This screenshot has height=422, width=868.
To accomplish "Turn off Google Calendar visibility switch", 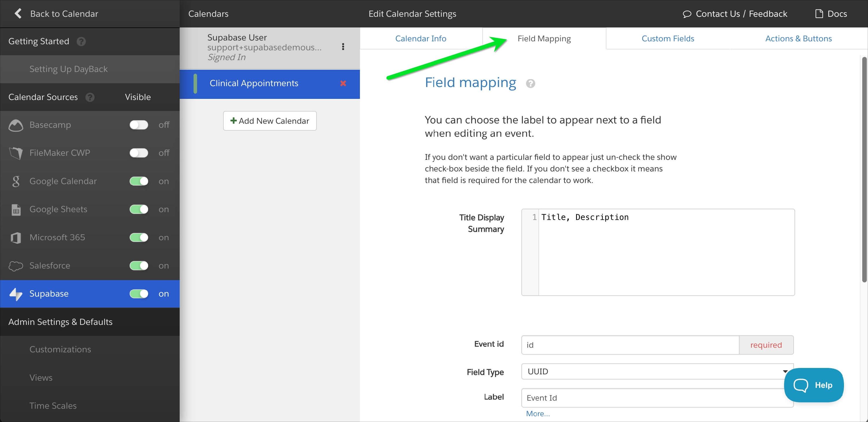I will tap(139, 181).
